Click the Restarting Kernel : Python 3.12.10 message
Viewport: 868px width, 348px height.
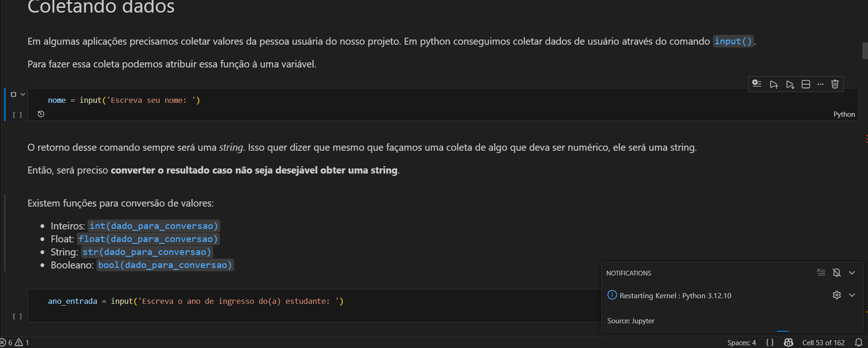coord(675,296)
